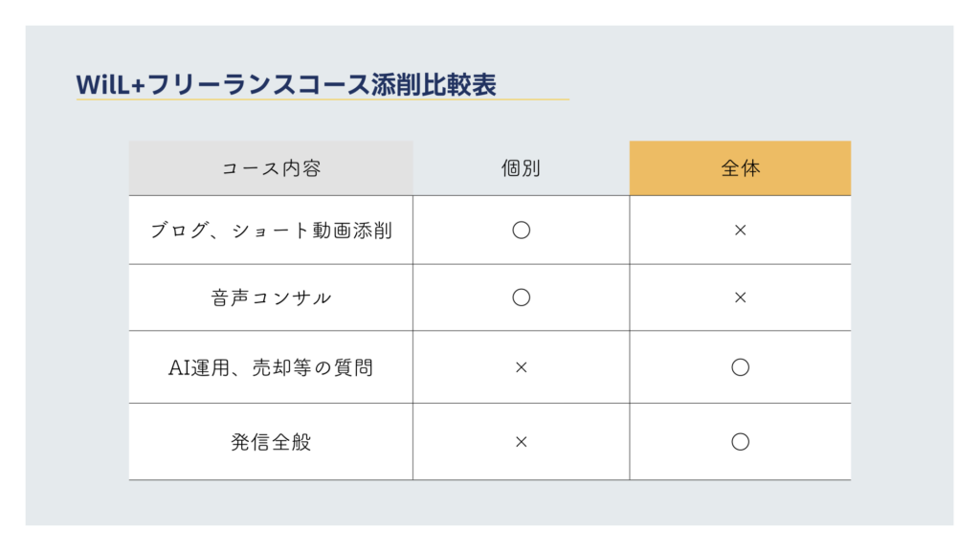Click the cross for AI運用 row under 個別

[521, 367]
